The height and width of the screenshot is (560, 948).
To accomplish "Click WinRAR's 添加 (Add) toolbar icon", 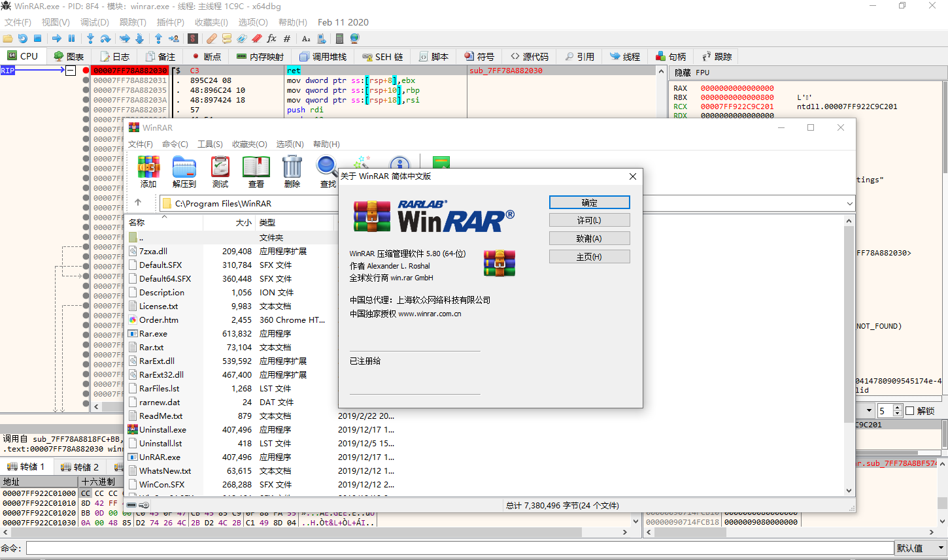I will 148,172.
